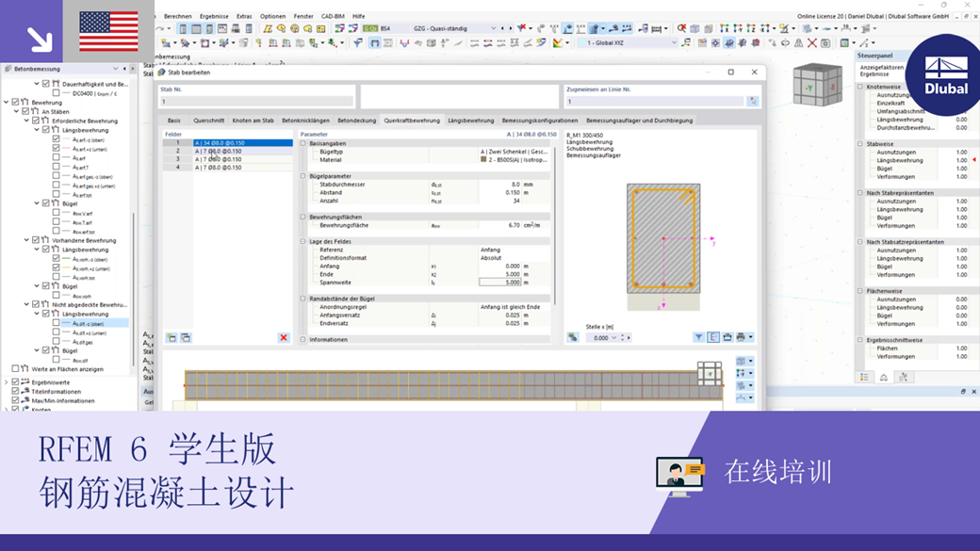Duplicate the selected field in the Felder list
This screenshot has height=551, width=980.
[x=186, y=337]
